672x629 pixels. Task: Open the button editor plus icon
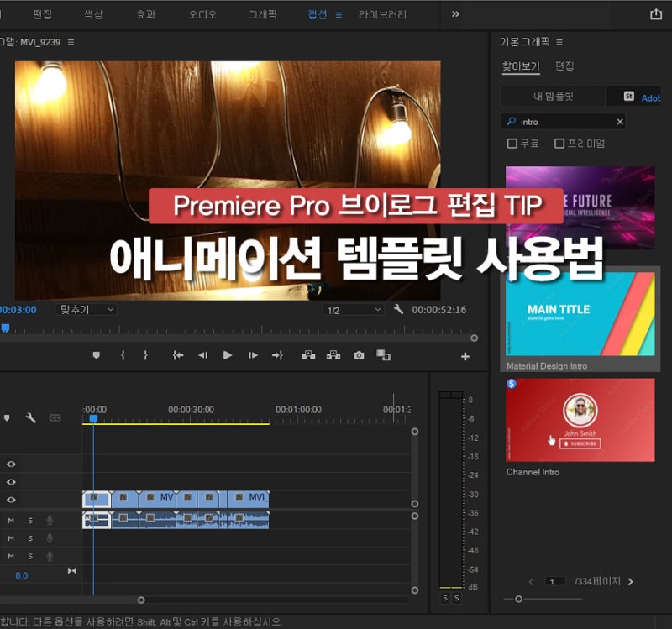point(465,357)
